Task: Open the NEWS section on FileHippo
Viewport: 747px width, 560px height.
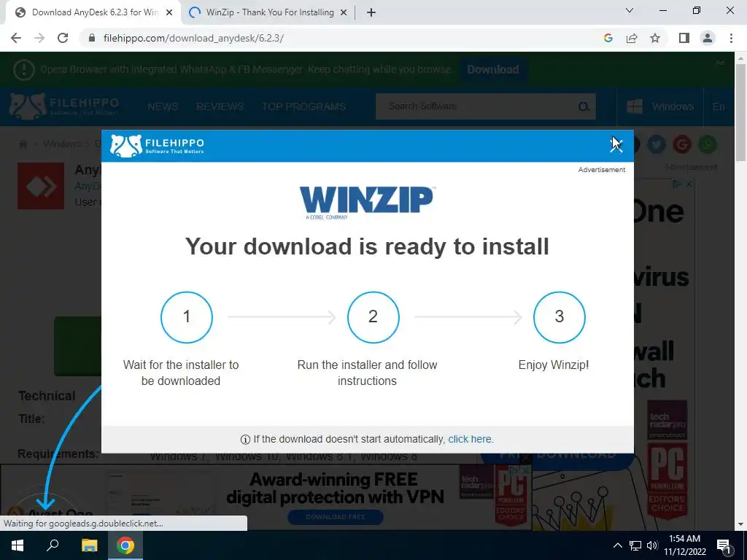Action: pyautogui.click(x=163, y=106)
